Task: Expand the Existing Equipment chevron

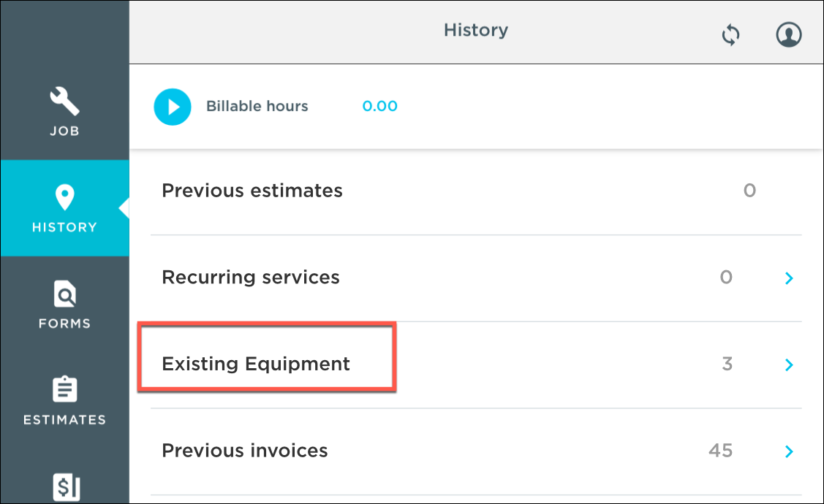Action: click(x=789, y=365)
